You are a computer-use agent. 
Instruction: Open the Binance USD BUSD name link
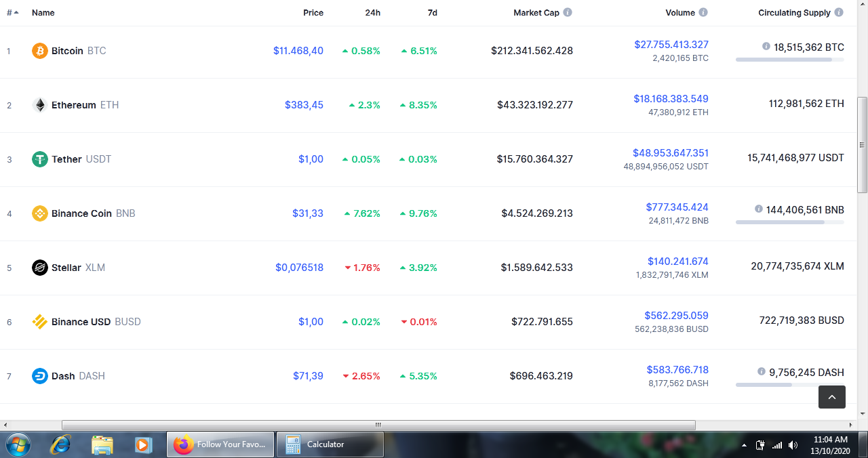point(96,322)
